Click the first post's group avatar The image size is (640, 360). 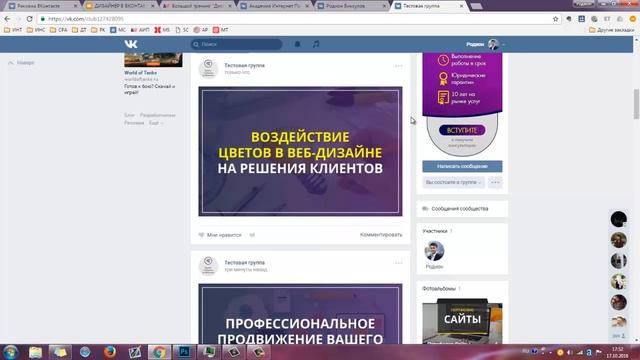208,68
